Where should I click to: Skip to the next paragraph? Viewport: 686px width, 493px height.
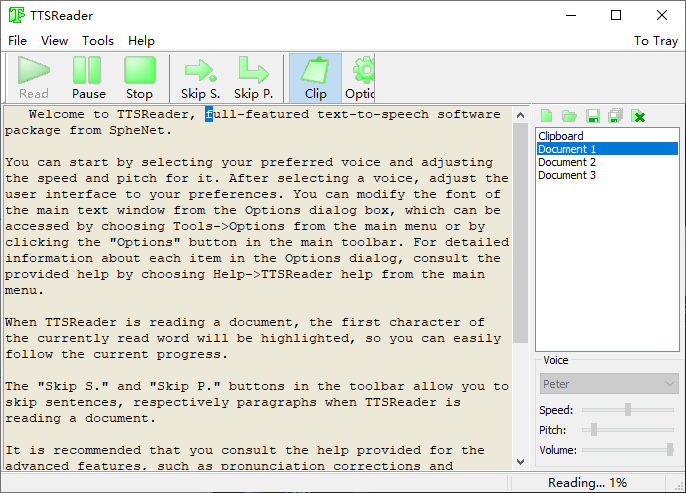pos(253,78)
